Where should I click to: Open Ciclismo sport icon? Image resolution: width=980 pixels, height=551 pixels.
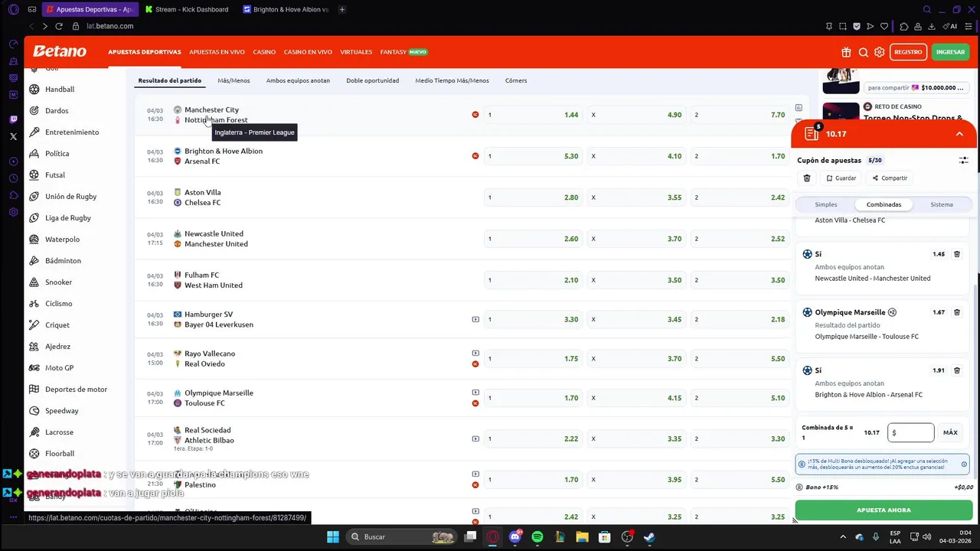pos(34,303)
